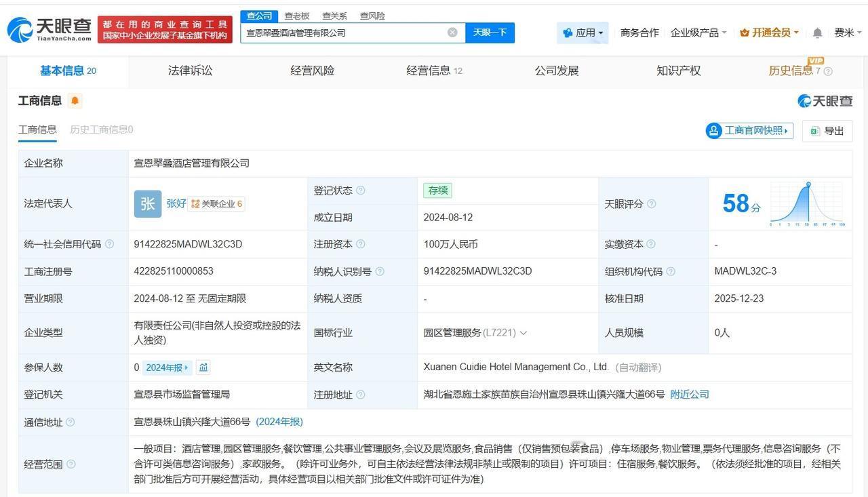
Task: Click help icon beside 历史信息 tab
Action: coord(828,71)
